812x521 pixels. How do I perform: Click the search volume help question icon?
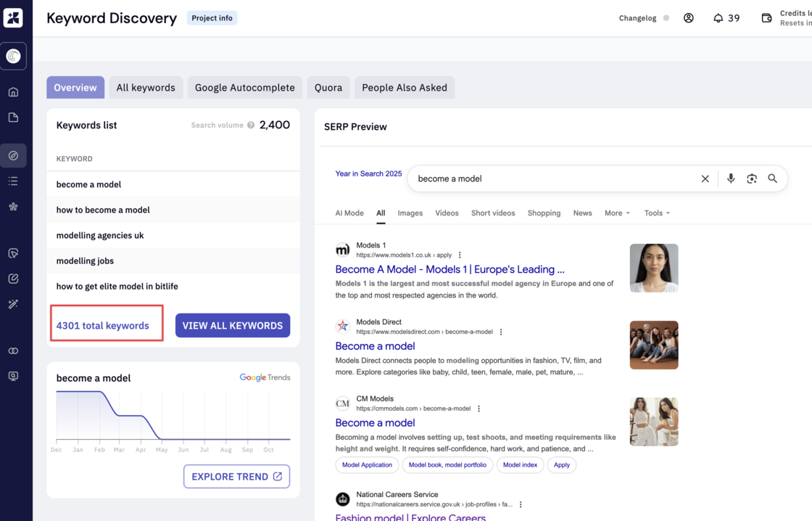pos(251,125)
